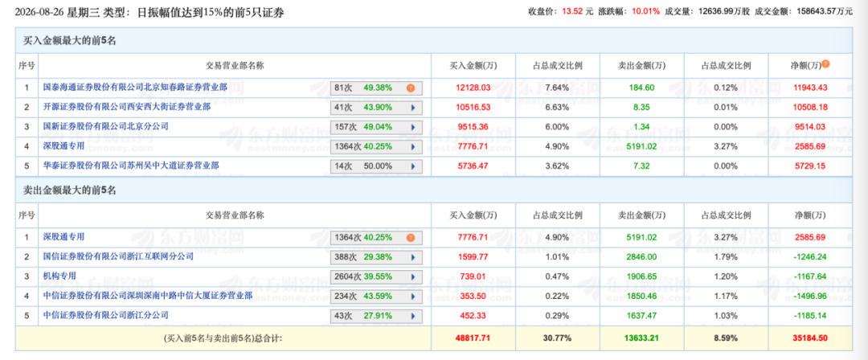Expand the 157次 49.04% details arrow
Image resolution: width=868 pixels, height=360 pixels.
click(x=412, y=127)
